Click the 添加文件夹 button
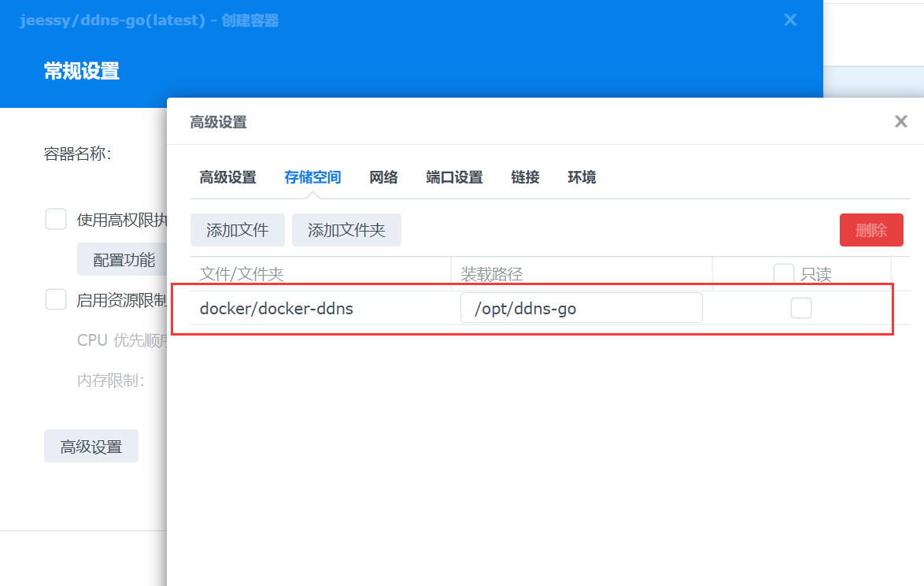Viewport: 924px width, 586px height. 346,230
